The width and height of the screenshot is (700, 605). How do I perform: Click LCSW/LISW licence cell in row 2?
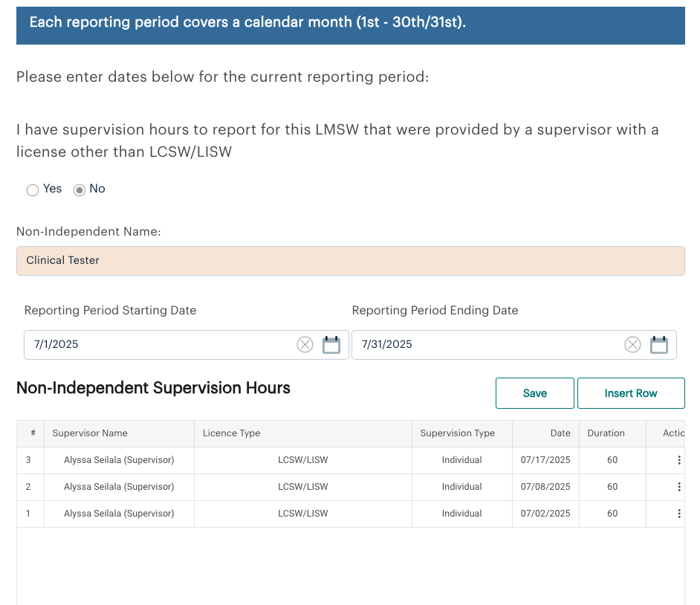click(303, 487)
